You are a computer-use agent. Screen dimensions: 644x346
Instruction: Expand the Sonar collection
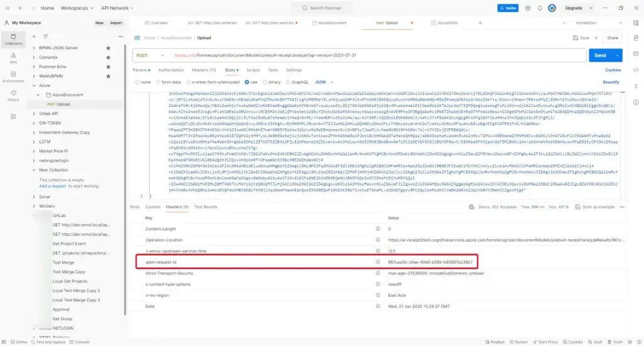click(34, 197)
